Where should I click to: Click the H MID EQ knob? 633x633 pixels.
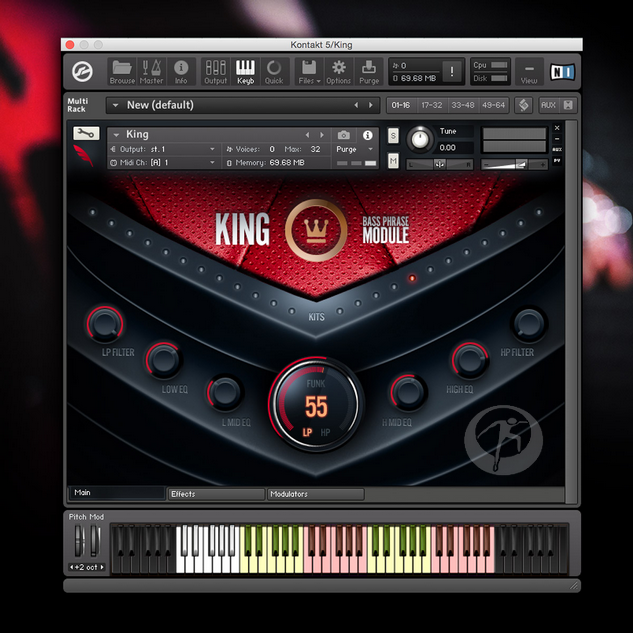(x=408, y=392)
